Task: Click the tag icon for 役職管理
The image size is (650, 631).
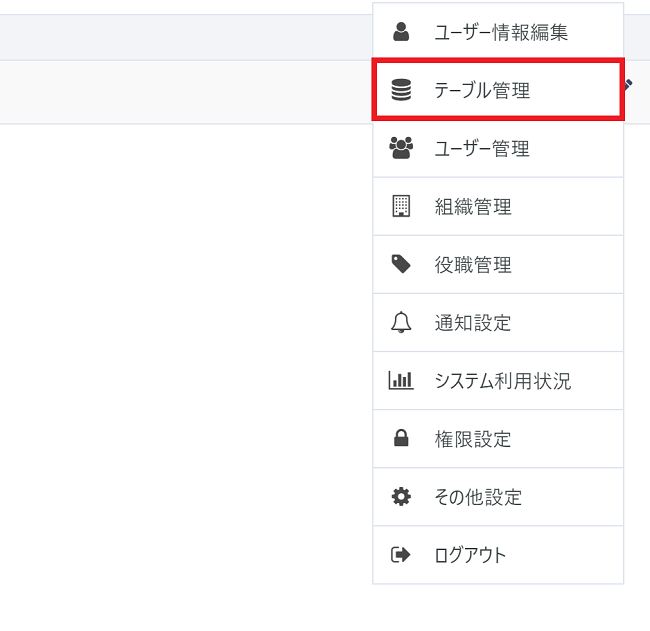Action: point(401,265)
